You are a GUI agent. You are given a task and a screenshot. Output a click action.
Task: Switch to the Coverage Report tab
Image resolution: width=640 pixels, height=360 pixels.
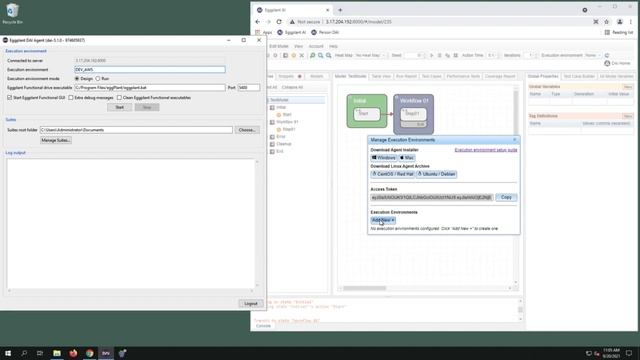point(500,76)
